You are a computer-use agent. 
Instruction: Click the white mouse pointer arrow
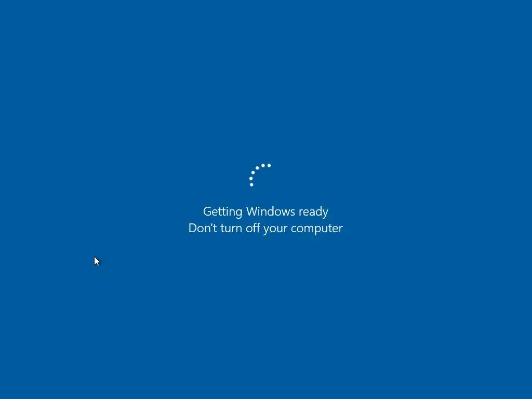tap(97, 261)
